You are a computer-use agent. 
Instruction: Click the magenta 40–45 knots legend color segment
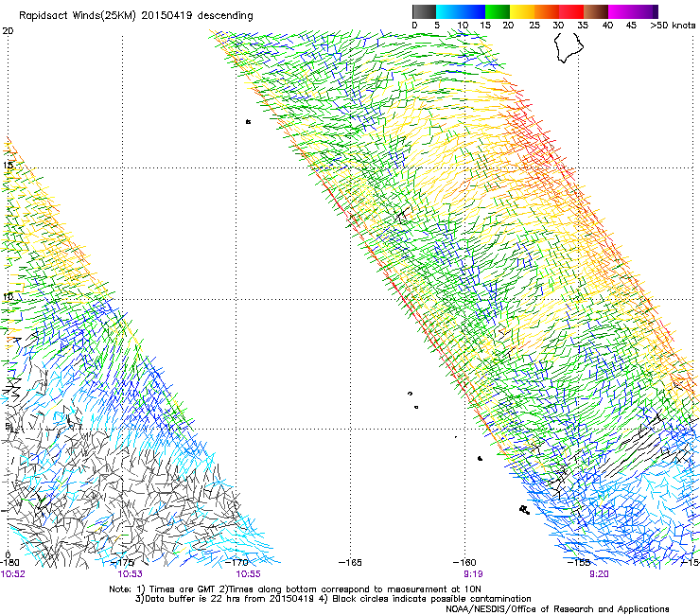(621, 11)
